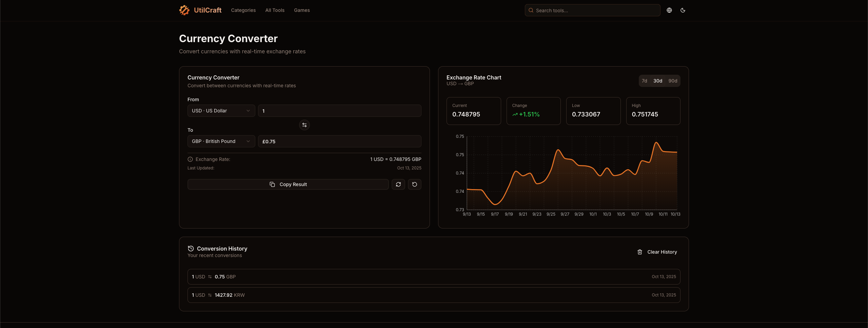Click the UtilCraft brand name link
This screenshot has width=868, height=328.
pyautogui.click(x=208, y=10)
